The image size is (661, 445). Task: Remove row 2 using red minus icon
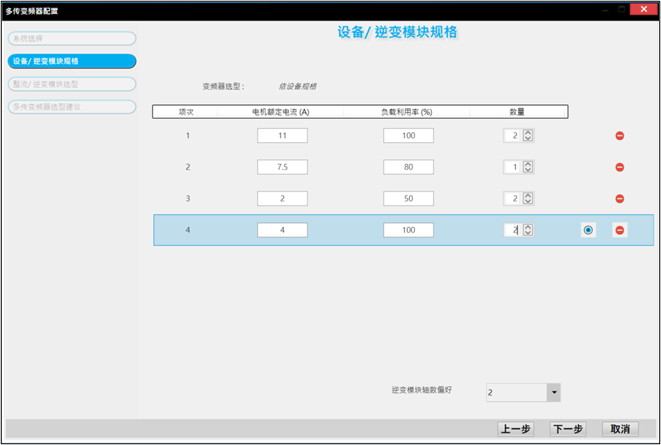point(620,167)
